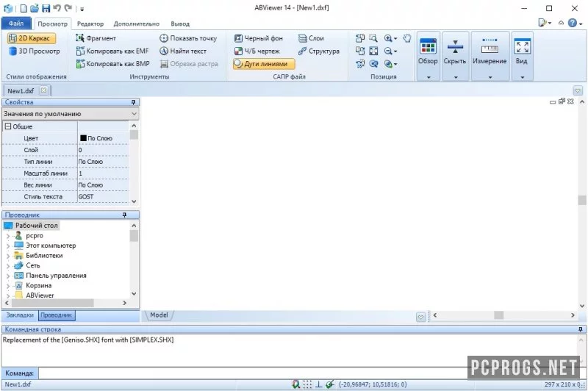Select the zoom window magnifier tool
588x391 pixels.
pyautogui.click(x=373, y=38)
